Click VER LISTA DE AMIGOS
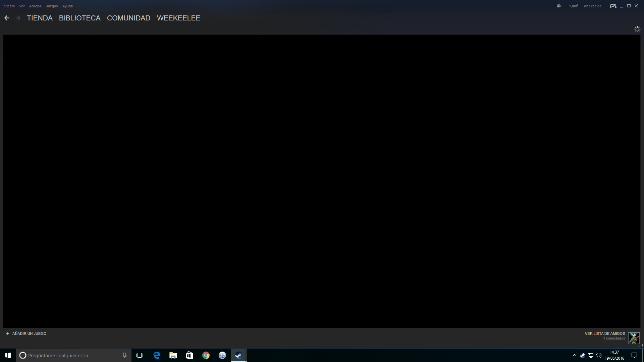This screenshot has width=644, height=362. coord(605,334)
